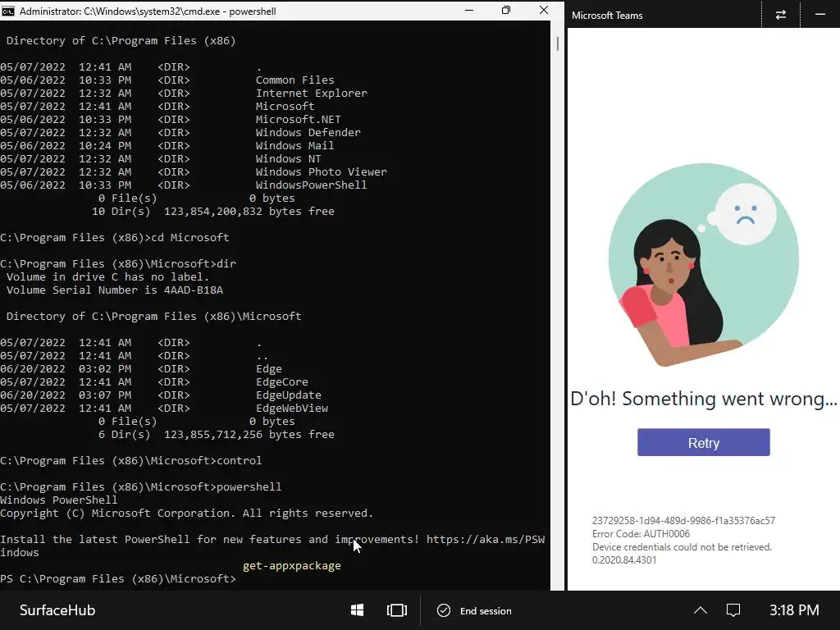The height and width of the screenshot is (630, 840).
Task: Click the Internet Explorer entry
Action: pos(311,94)
